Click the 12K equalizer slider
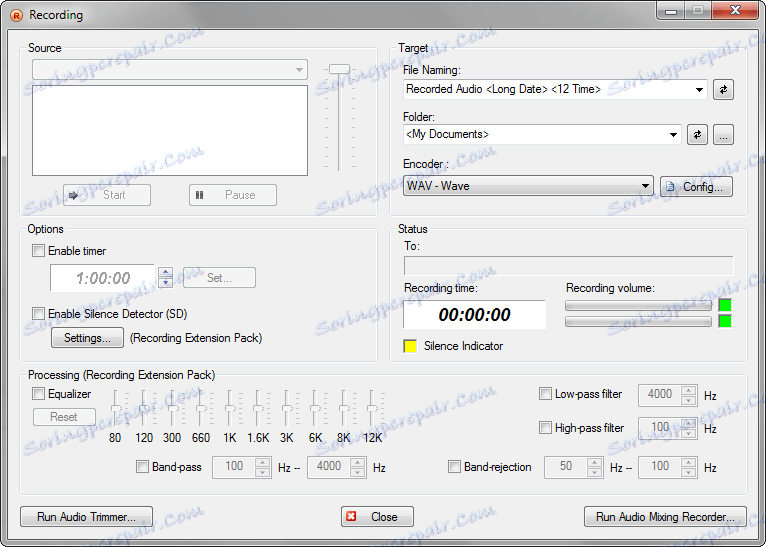Image resolution: width=766 pixels, height=547 pixels. pyautogui.click(x=372, y=409)
